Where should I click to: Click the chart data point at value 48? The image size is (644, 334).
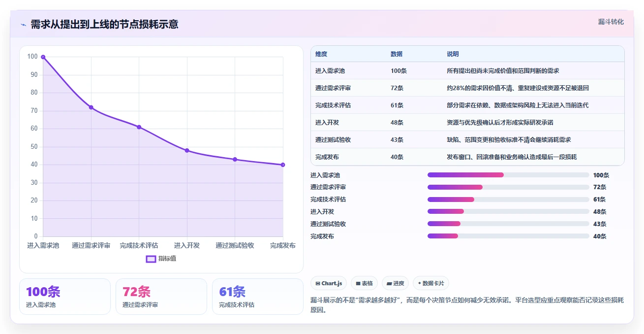click(187, 150)
